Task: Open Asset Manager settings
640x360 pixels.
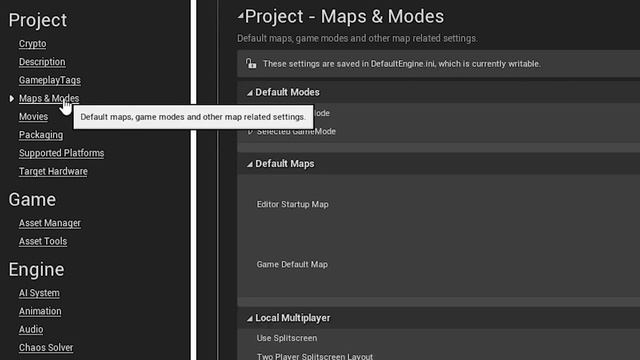Action: tap(50, 223)
